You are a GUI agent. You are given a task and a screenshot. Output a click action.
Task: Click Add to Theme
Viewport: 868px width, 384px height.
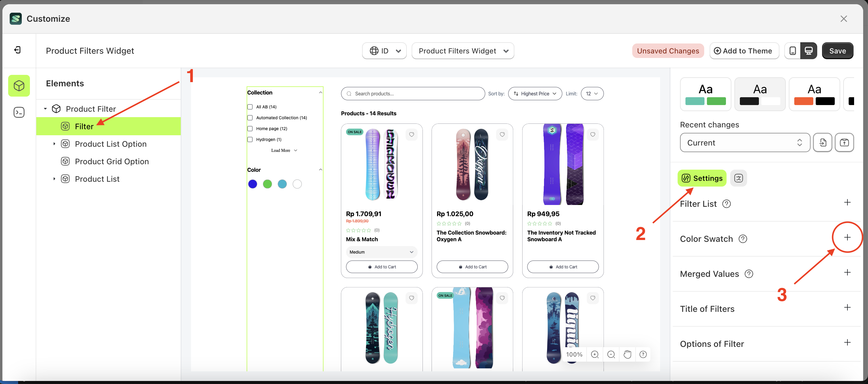(x=744, y=50)
